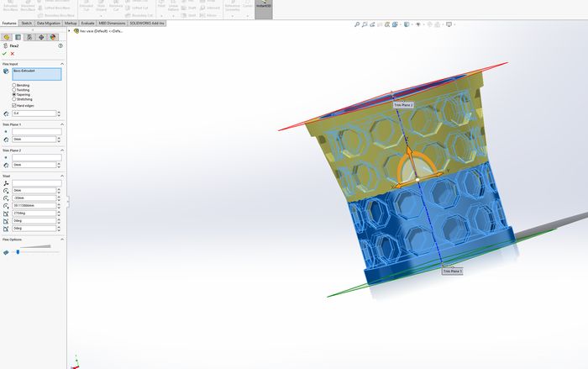Click the Trim Plane 1 reference entity field
This screenshot has height=369, width=588.
tap(37, 132)
